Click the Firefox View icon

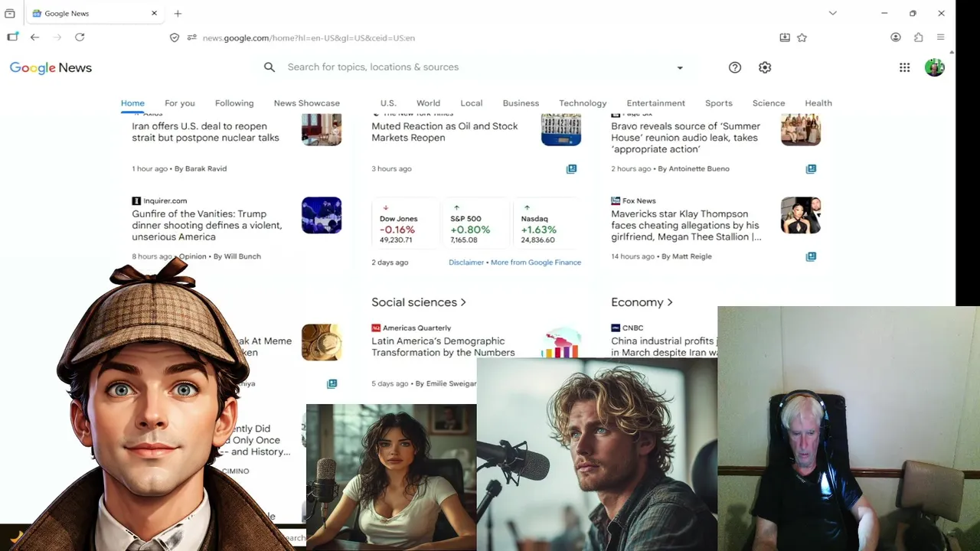tap(10, 13)
